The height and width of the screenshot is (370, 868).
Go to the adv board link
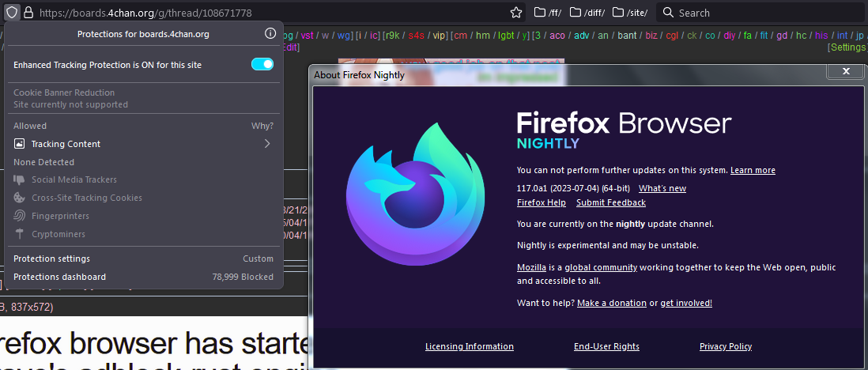coord(581,36)
